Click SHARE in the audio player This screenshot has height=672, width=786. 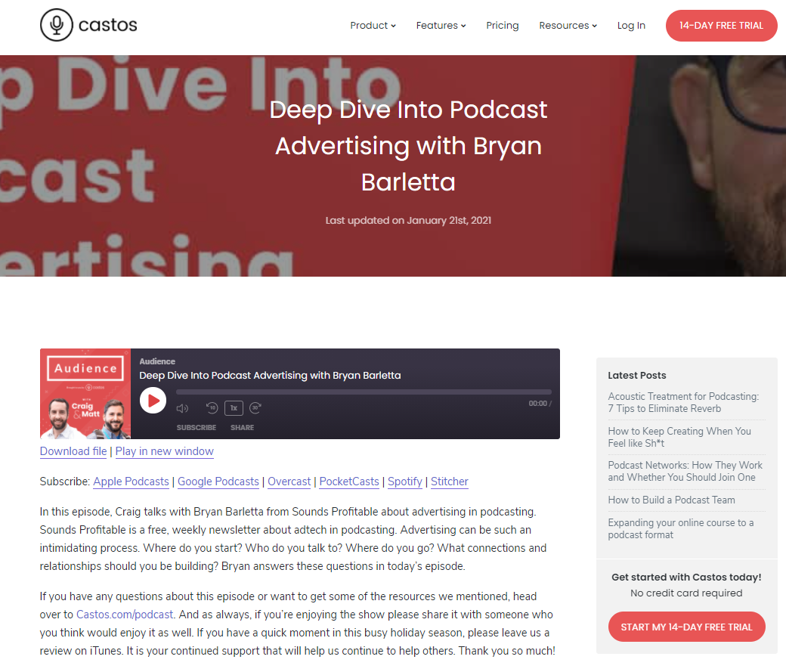coord(242,427)
